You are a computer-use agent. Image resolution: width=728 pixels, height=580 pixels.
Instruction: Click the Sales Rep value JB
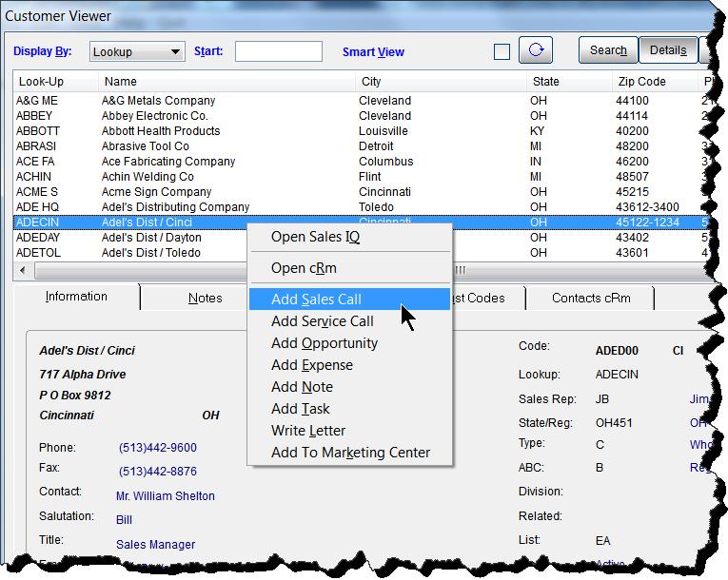(602, 399)
